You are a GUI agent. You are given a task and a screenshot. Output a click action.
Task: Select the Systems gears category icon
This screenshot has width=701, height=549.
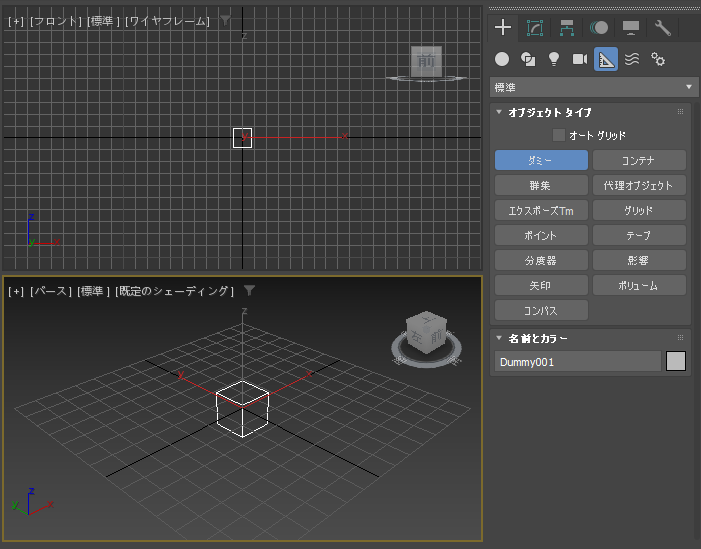click(658, 59)
